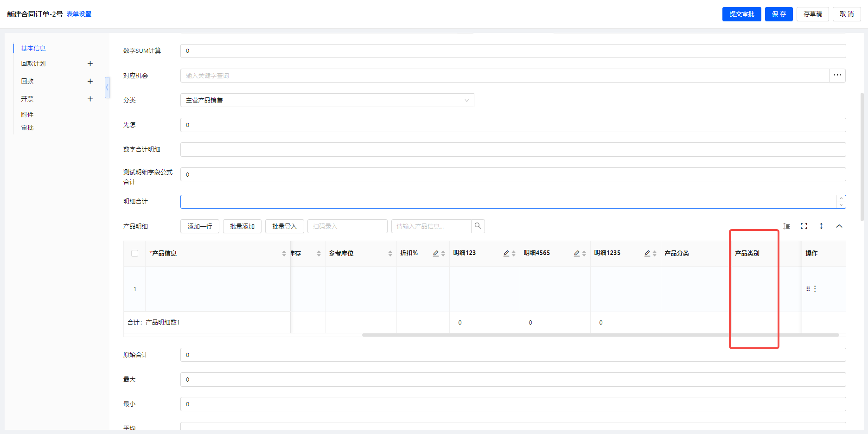Focus the 请输入产品信息 search field

[x=431, y=226]
